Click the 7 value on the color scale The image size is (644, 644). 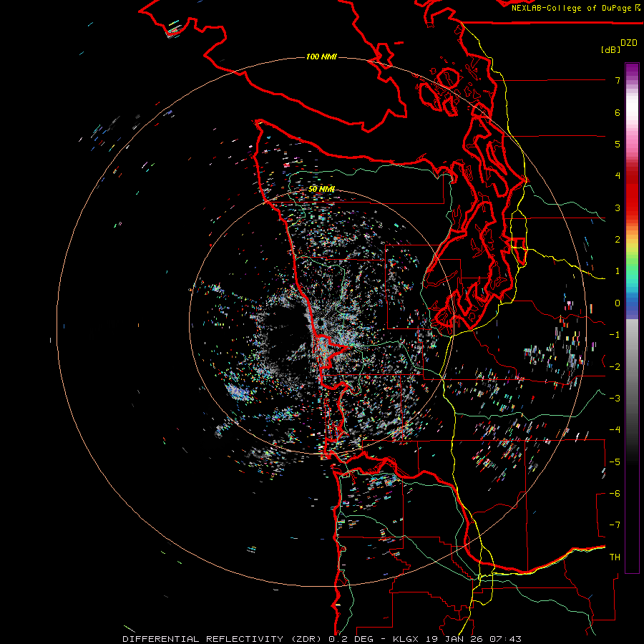click(618, 80)
